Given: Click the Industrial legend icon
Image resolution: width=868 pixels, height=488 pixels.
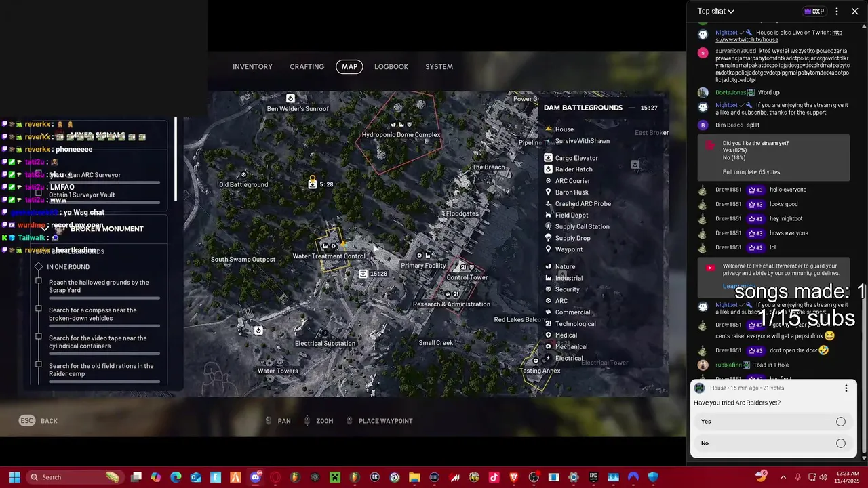Looking at the screenshot, I should pos(548,278).
